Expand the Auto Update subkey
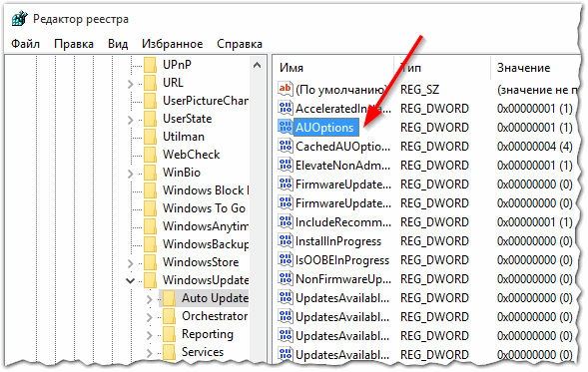 tap(150, 299)
